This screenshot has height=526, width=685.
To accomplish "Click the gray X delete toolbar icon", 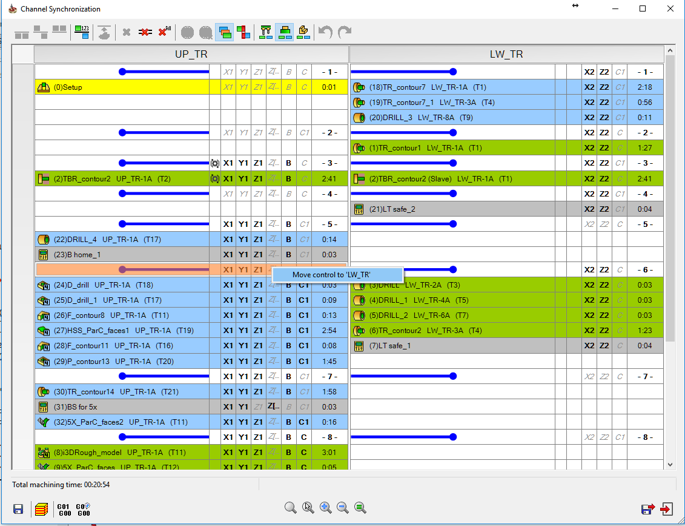I will 127,32.
